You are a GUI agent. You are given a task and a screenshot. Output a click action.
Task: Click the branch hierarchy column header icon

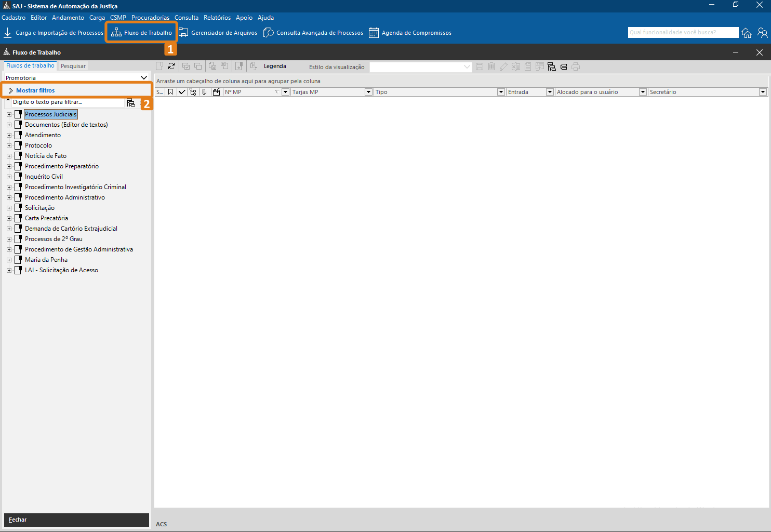[193, 92]
